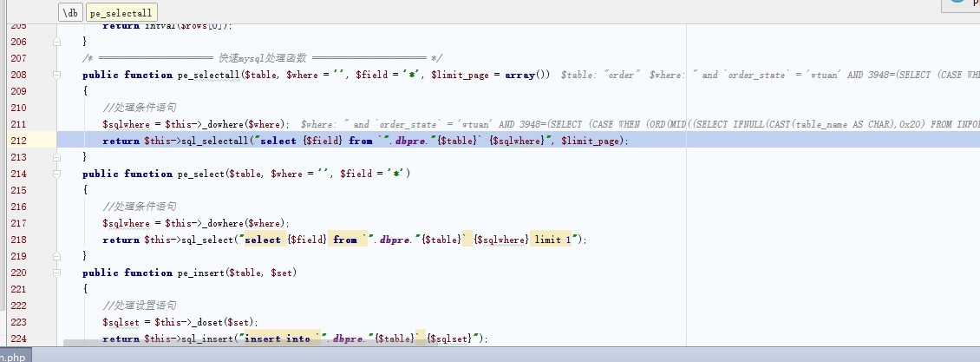Toggle fold marker at line 213 closing brace

[57, 157]
